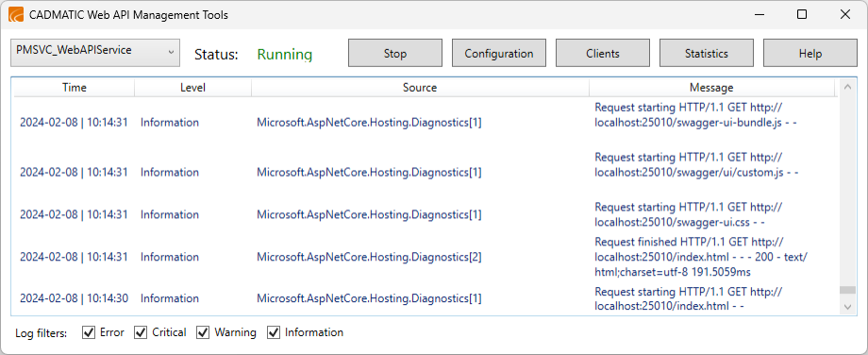Maximize the Management Tools window

point(802,15)
